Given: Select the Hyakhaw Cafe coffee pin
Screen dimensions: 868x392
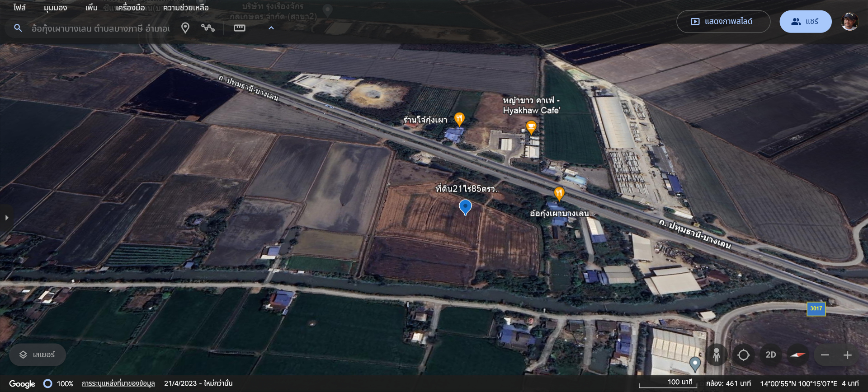Looking at the screenshot, I should click(531, 128).
